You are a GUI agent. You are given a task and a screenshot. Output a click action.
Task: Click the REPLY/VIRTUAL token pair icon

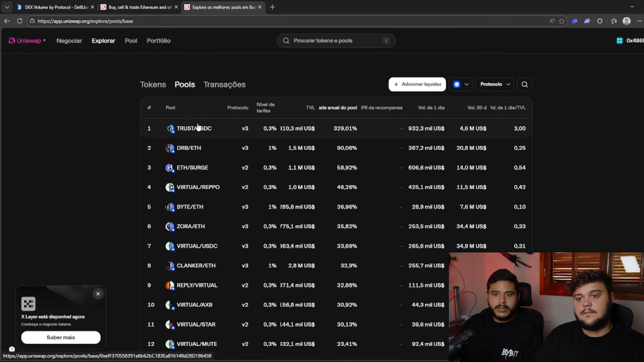170,285
